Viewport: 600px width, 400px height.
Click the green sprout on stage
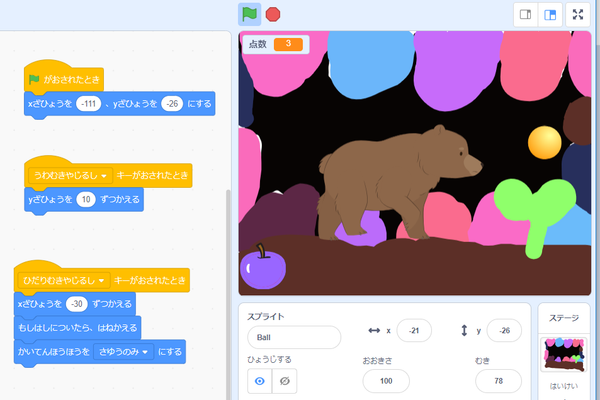[535, 218]
